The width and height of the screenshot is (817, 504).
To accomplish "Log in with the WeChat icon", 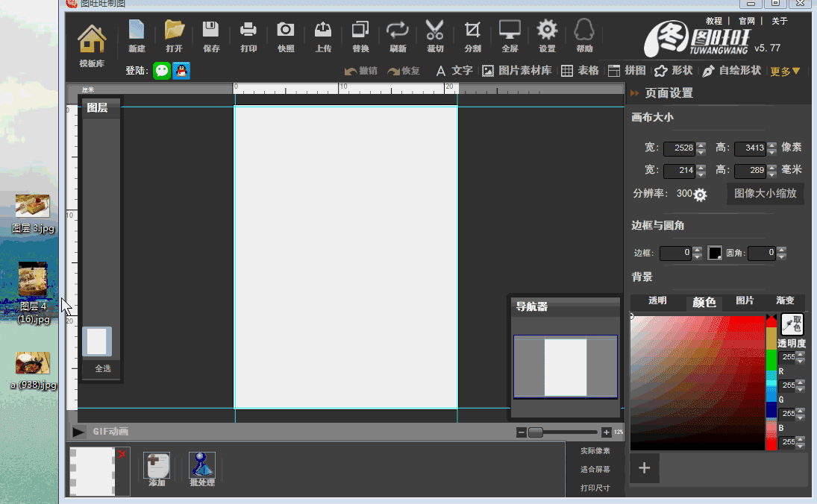I will [162, 71].
